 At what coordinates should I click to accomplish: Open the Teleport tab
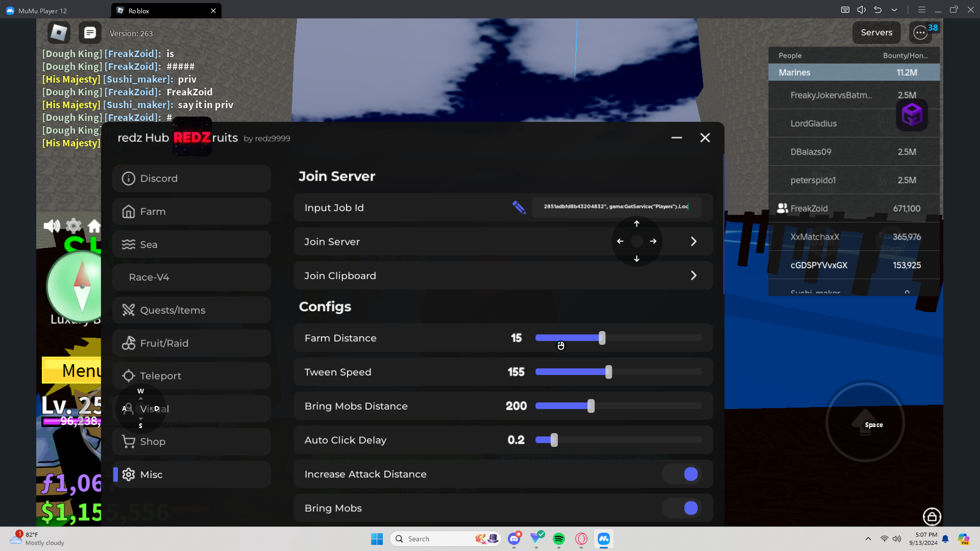191,376
